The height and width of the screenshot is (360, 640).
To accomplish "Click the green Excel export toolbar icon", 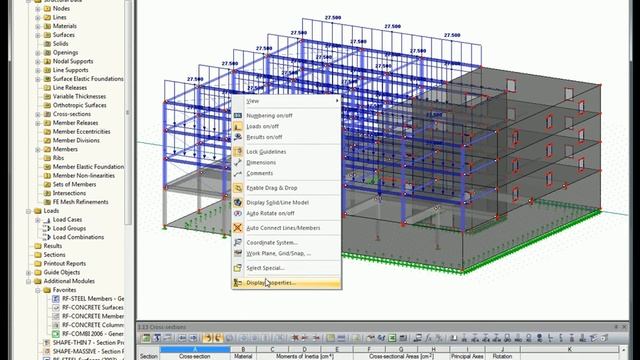I will point(392,338).
